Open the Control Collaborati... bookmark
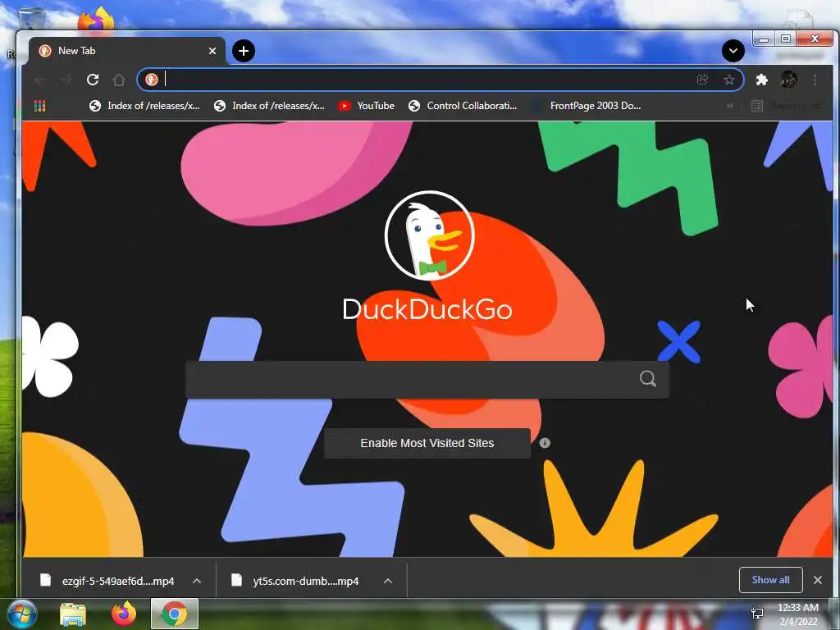Image resolution: width=840 pixels, height=630 pixels. point(463,106)
